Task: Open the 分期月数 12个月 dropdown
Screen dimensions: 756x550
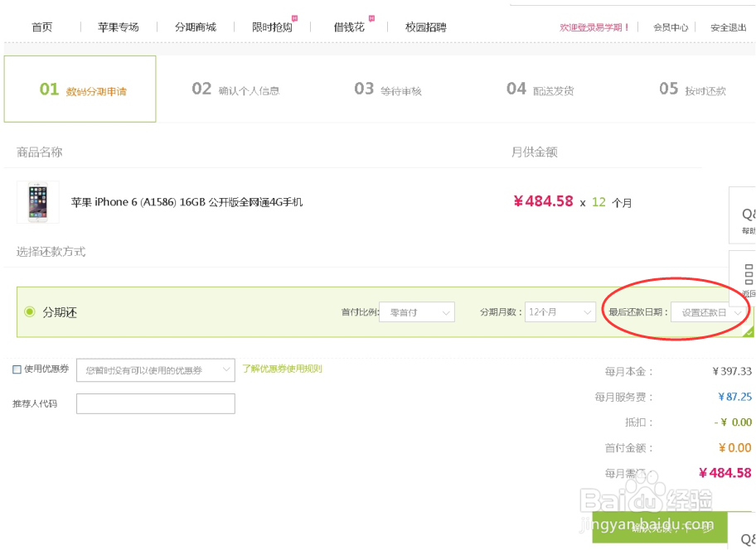Action: 560,312
